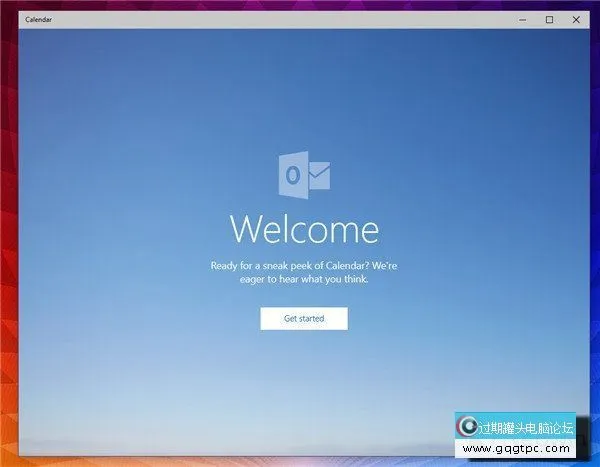
Task: Close the Calendar window
Action: pos(576,19)
